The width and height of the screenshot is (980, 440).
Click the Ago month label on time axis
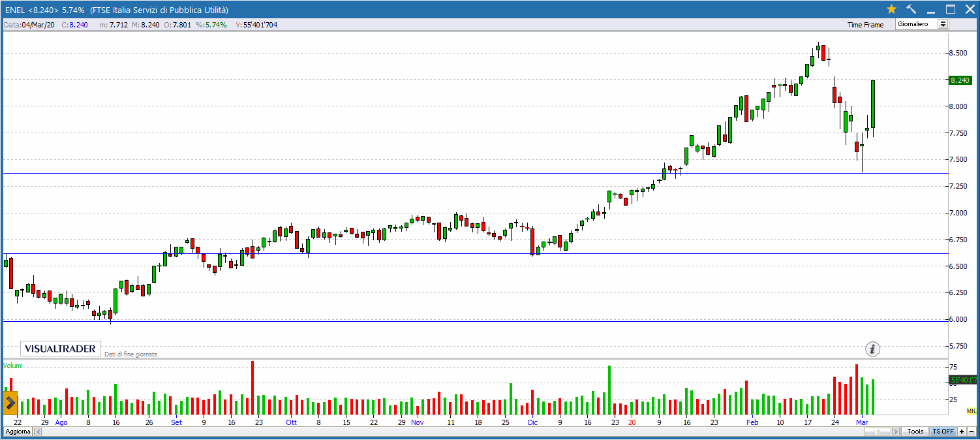61,422
